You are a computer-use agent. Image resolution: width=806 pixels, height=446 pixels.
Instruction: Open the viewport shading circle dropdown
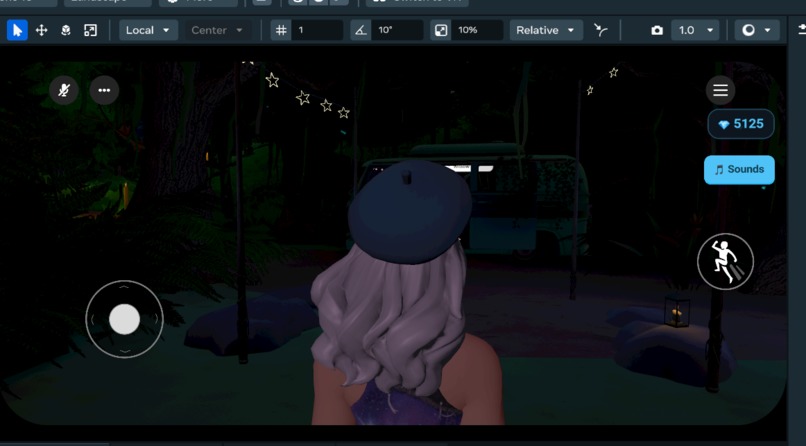tap(757, 30)
